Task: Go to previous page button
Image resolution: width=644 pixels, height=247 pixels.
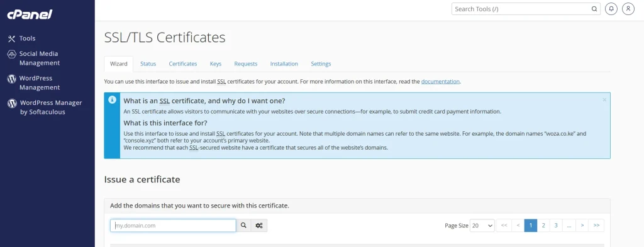Action: [518, 225]
